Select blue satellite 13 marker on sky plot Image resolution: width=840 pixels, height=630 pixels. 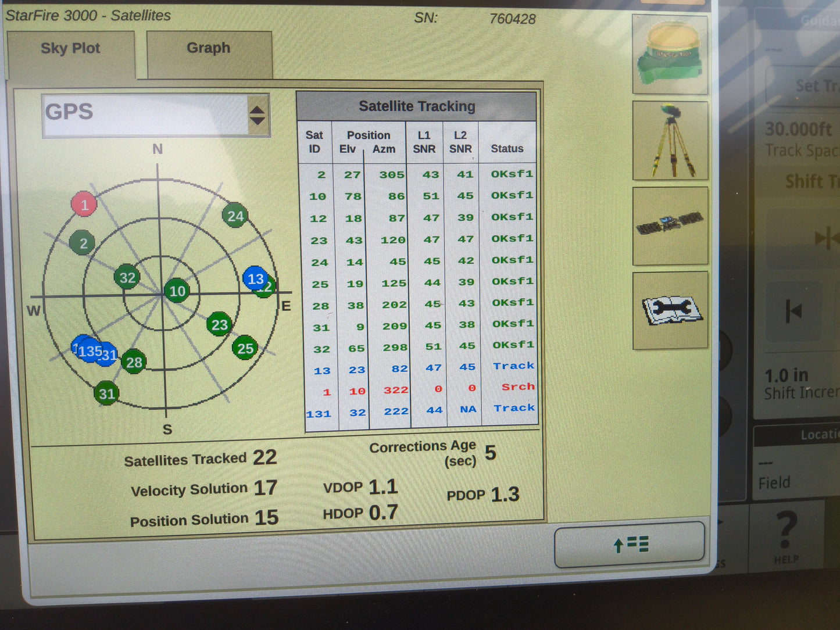tap(255, 279)
